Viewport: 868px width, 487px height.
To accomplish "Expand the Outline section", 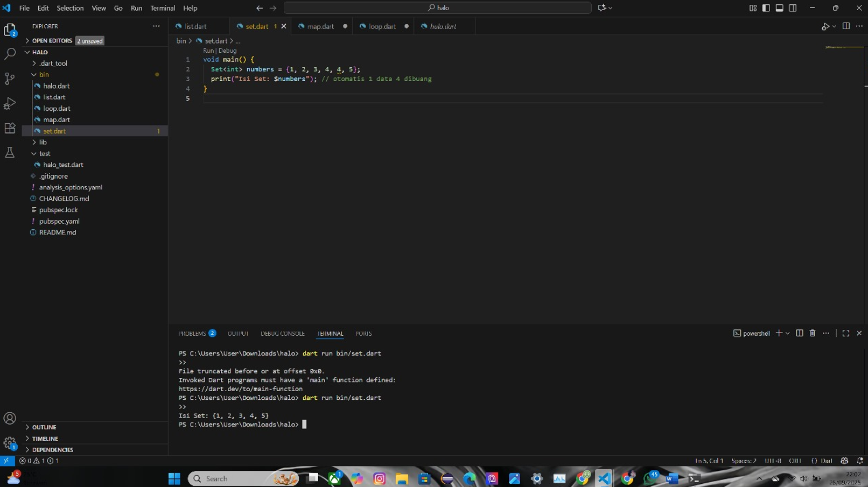I will (44, 427).
